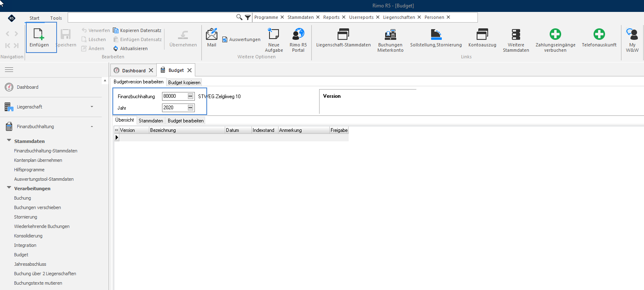Open Wiederkehrende Buchungen

42,226
